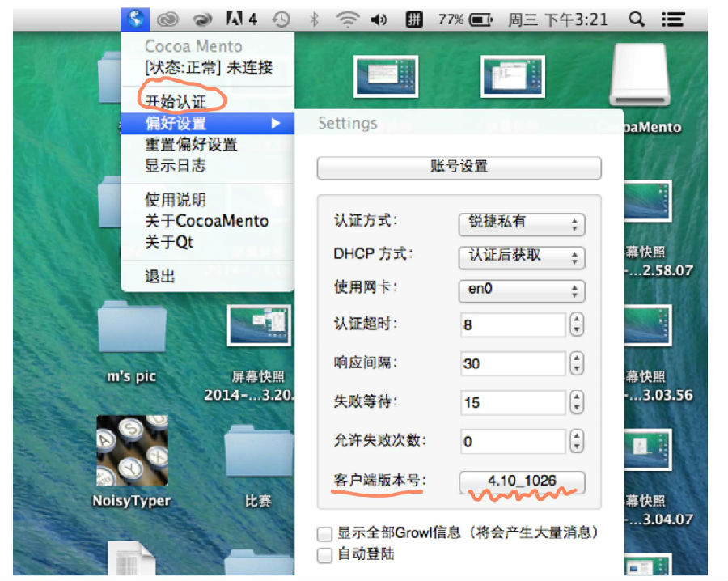
Task: Open Spotlight search magnifier icon
Action: click(637, 19)
